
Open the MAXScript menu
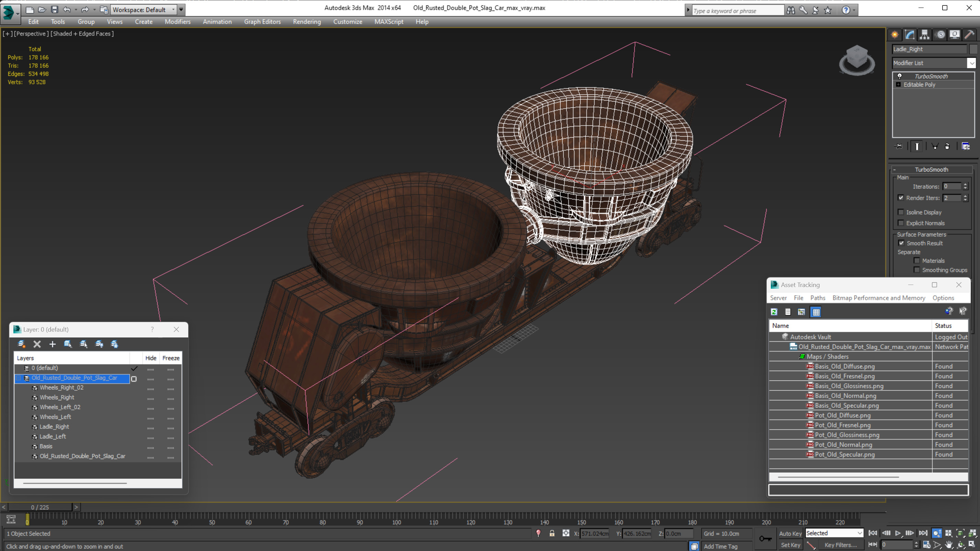388,22
